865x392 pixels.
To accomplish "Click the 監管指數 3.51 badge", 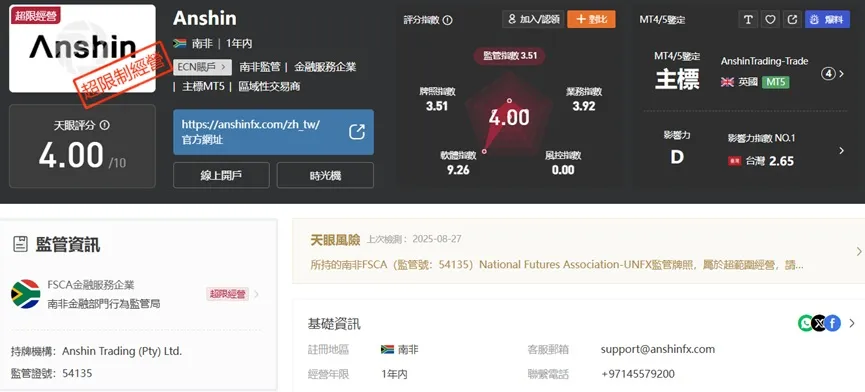I will click(510, 56).
